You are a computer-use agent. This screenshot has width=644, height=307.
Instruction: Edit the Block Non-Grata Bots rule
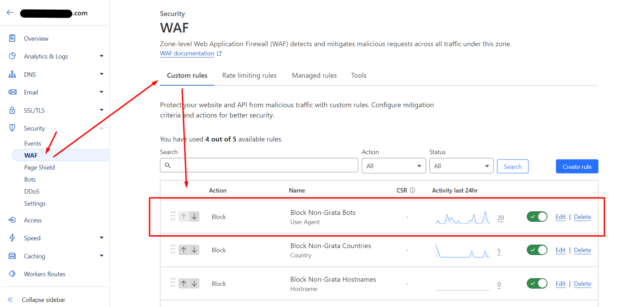tap(560, 217)
